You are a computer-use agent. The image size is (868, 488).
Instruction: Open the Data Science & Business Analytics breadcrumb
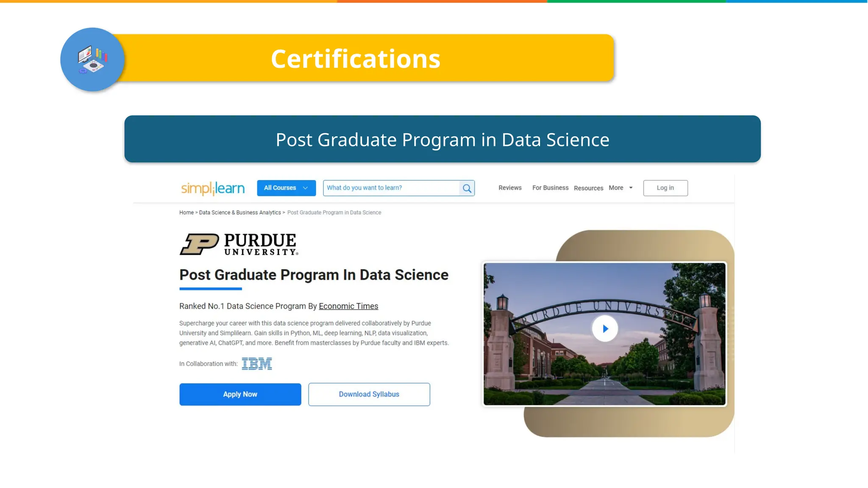[x=240, y=213]
